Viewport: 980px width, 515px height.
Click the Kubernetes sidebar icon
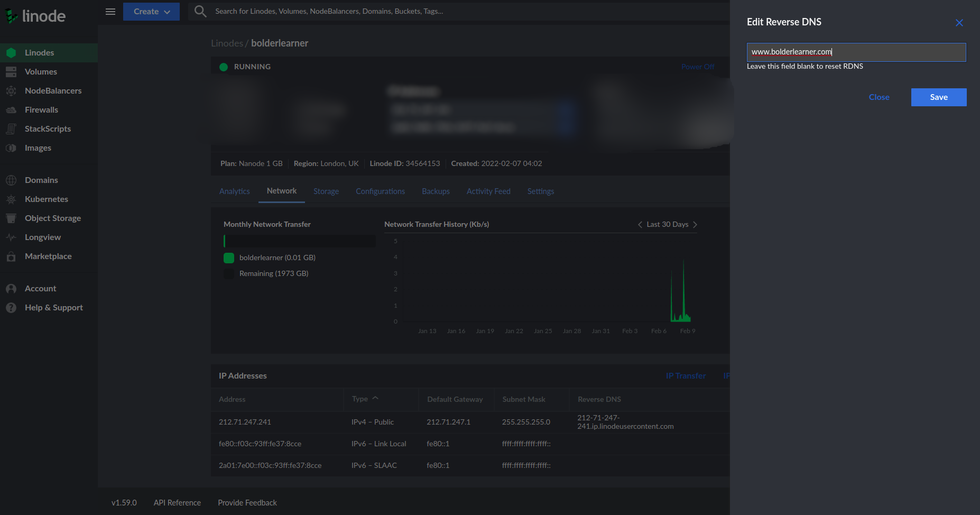(x=11, y=199)
